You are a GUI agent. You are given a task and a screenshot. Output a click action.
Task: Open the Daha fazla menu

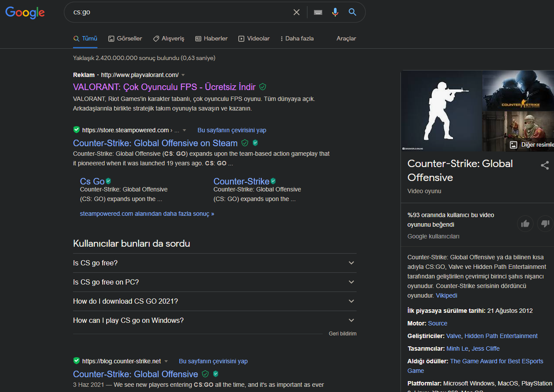point(297,38)
